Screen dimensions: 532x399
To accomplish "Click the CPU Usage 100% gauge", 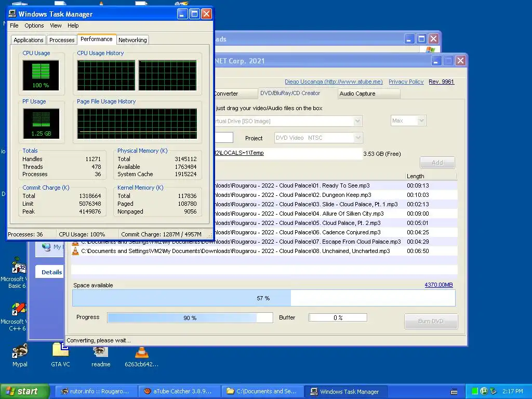I will pyautogui.click(x=41, y=75).
